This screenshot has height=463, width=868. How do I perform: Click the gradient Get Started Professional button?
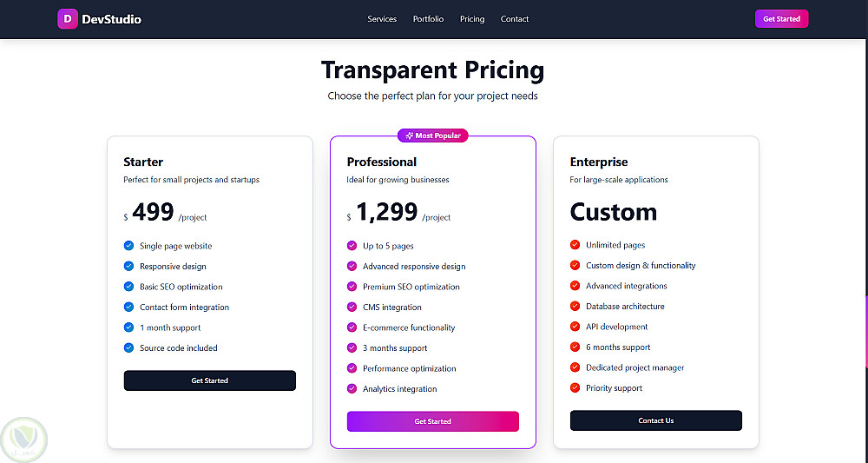click(432, 421)
